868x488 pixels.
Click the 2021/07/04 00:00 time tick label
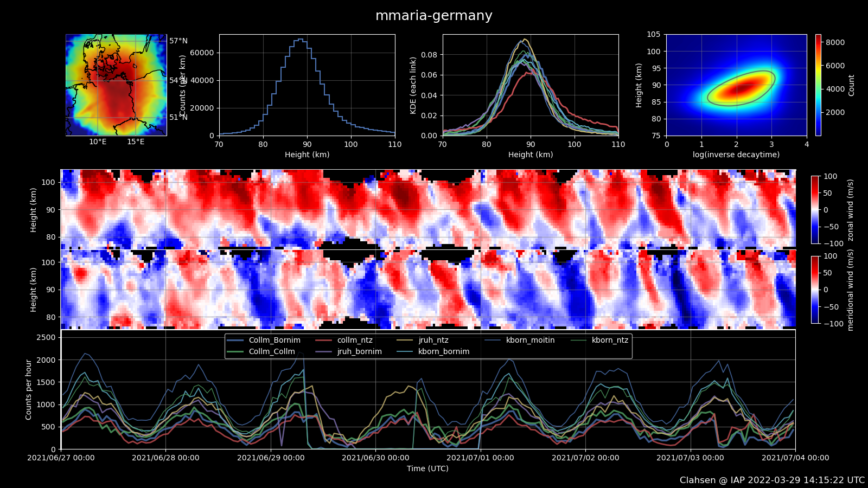click(795, 458)
